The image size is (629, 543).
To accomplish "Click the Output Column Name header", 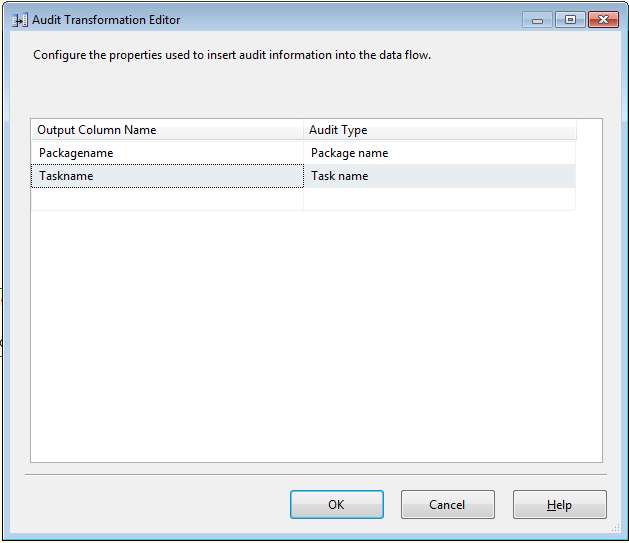I will coord(167,130).
